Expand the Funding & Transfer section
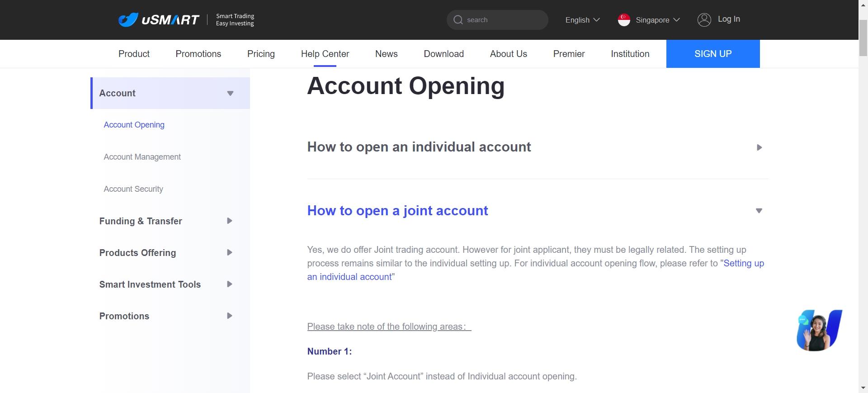Viewport: 868px width, 393px height. 230,221
